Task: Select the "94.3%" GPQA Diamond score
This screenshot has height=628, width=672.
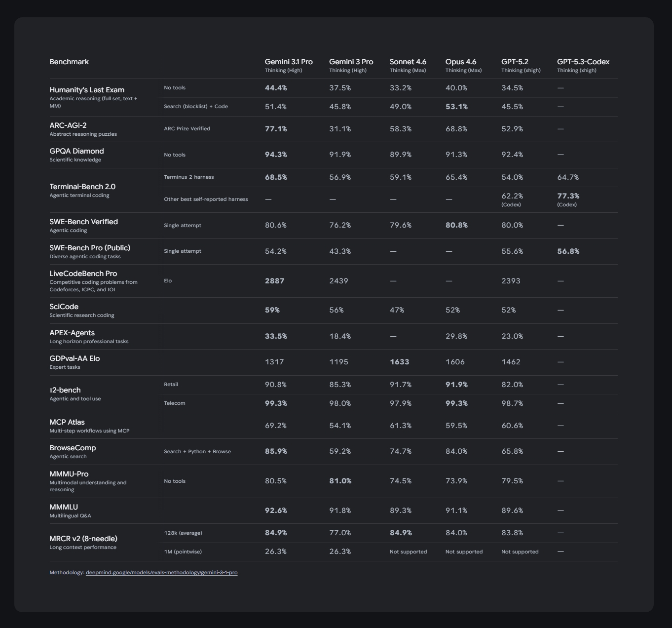Action: [276, 155]
